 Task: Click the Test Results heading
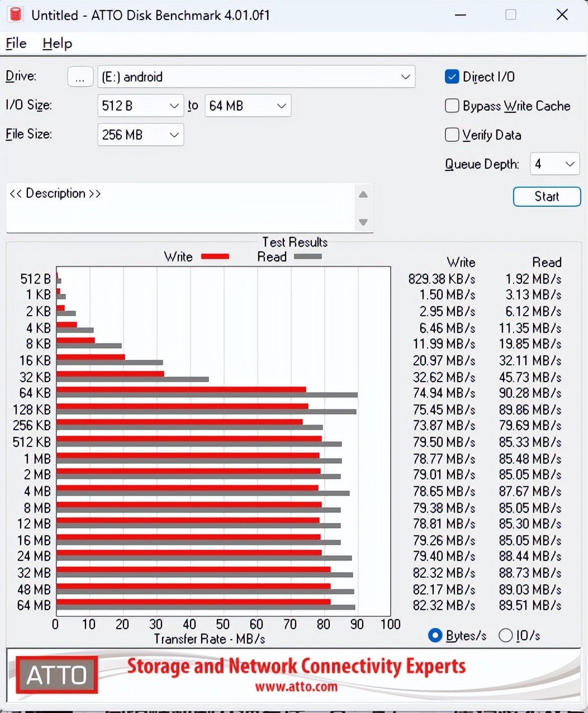point(295,242)
